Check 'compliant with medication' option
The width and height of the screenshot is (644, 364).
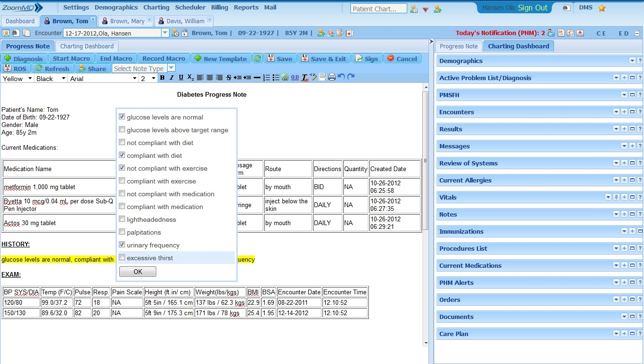[122, 206]
